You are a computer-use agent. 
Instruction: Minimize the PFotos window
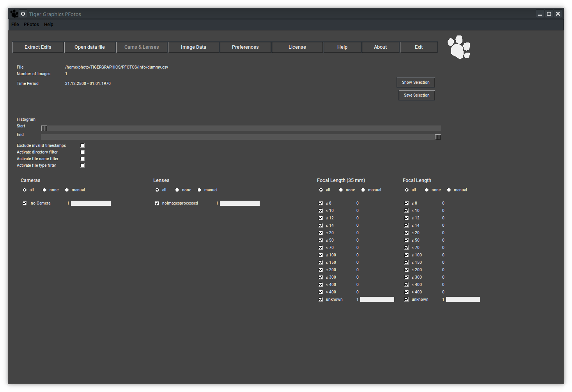coord(540,14)
